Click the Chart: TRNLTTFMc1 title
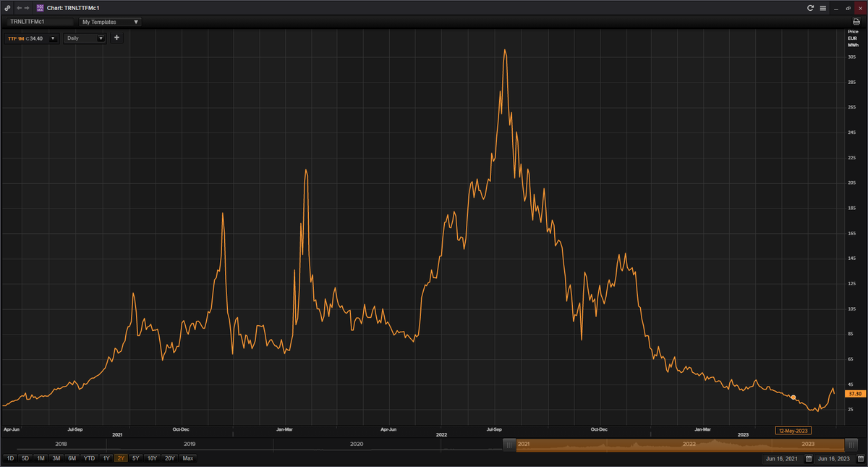Viewport: 868px width, 467px height. click(73, 7)
